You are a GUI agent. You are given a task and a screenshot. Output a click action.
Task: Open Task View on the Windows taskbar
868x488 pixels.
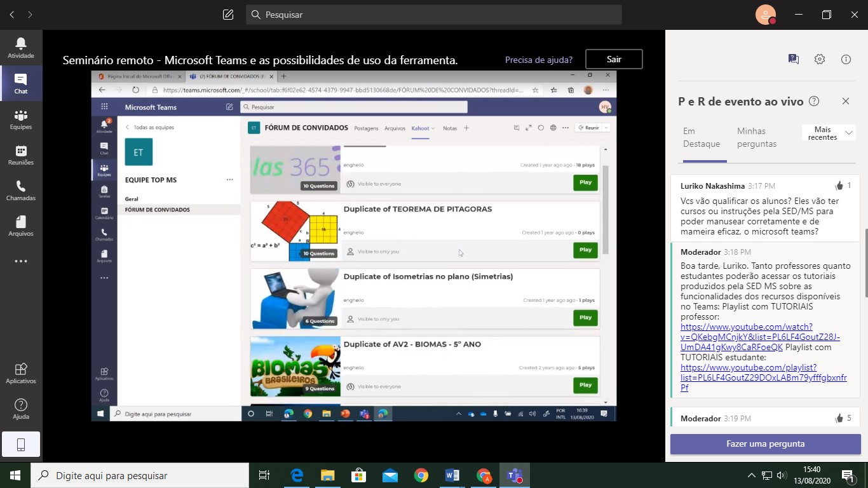click(264, 475)
